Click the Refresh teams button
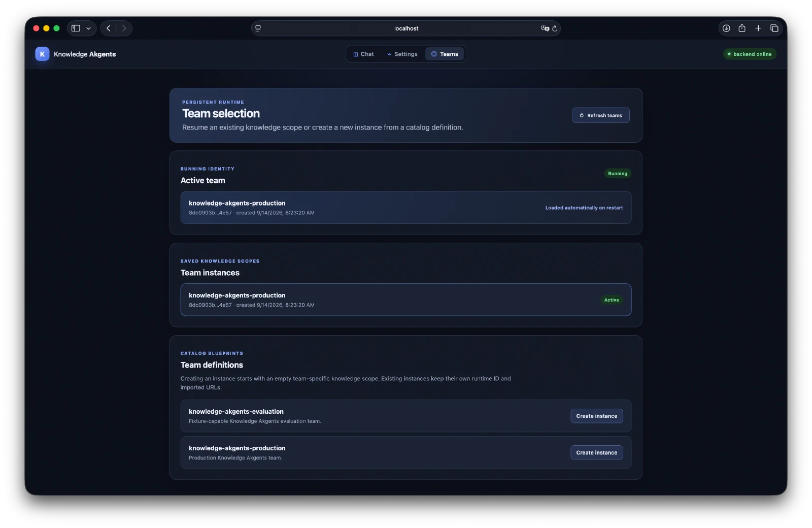 point(601,115)
